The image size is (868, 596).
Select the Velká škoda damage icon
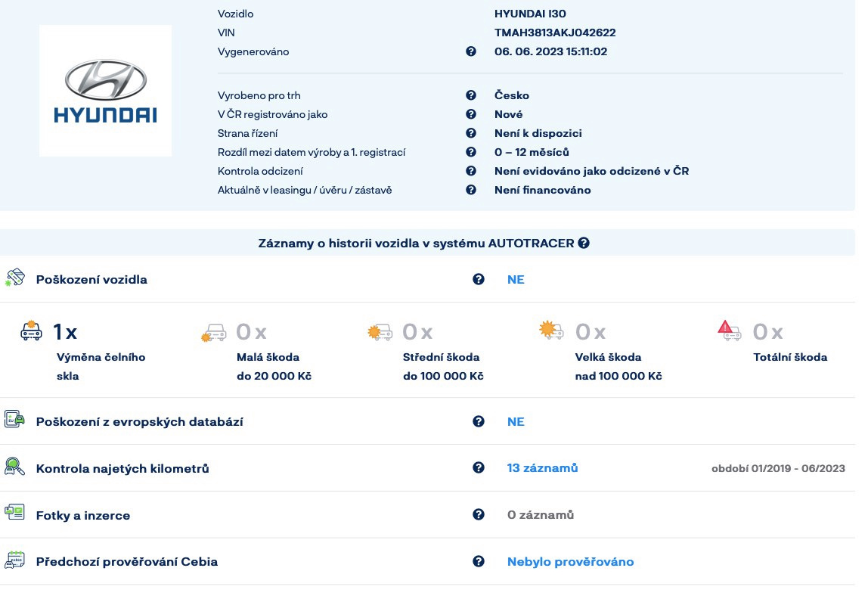click(x=551, y=331)
